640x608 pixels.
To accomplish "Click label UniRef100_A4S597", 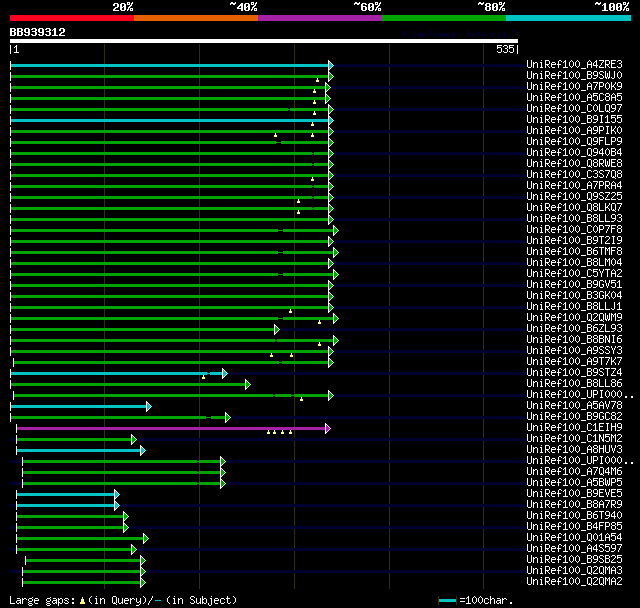I will pyautogui.click(x=574, y=549).
